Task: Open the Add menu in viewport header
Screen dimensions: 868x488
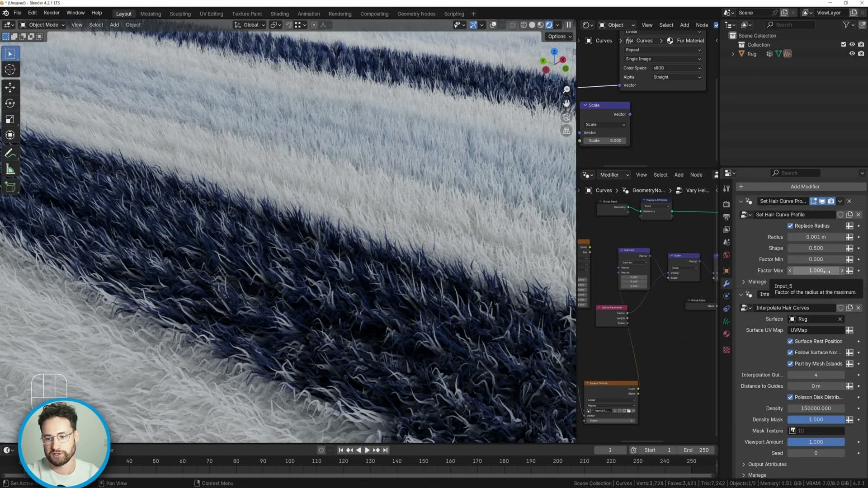Action: 114,25
